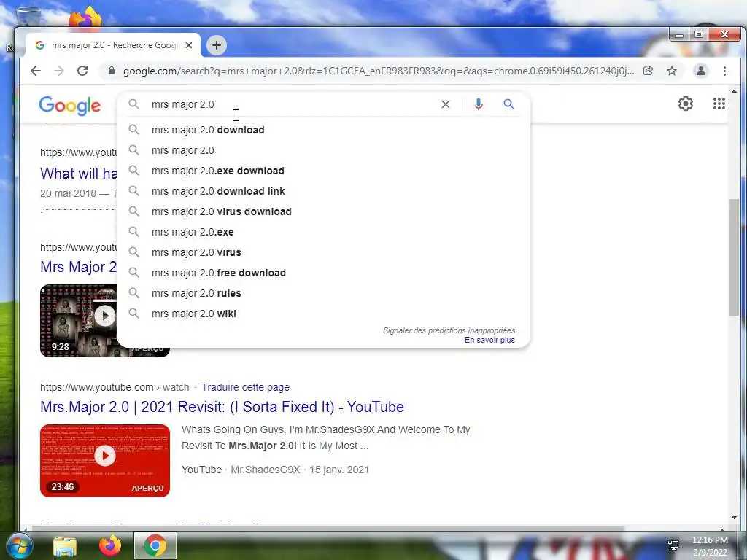Click the magnifier beside 'mrs major 2.0 wiki'
The height and width of the screenshot is (560, 747).
click(x=134, y=314)
